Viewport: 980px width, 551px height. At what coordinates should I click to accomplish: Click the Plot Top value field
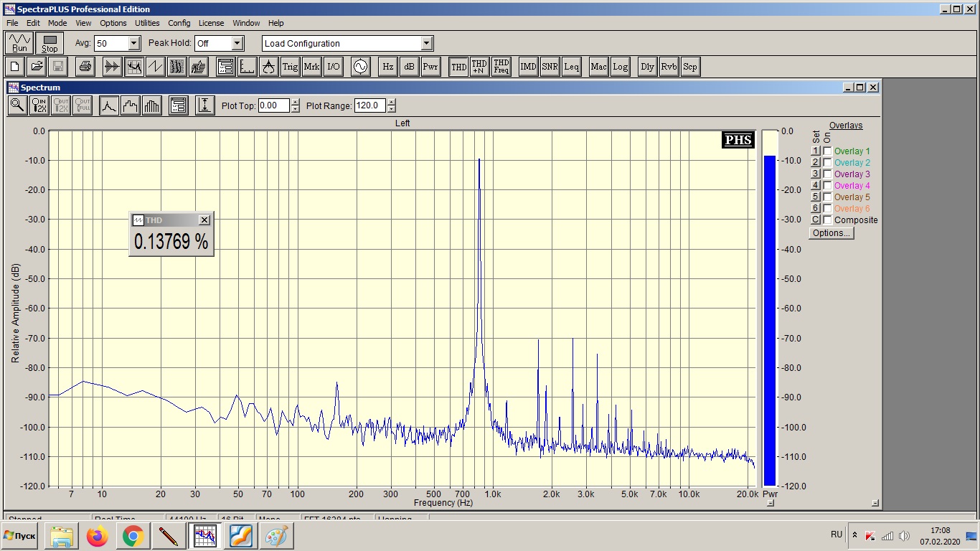coord(274,105)
